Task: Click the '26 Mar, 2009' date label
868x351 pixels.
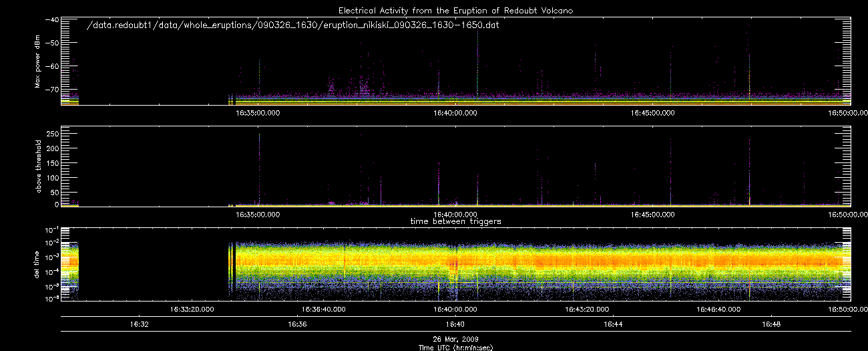Action: tap(455, 339)
